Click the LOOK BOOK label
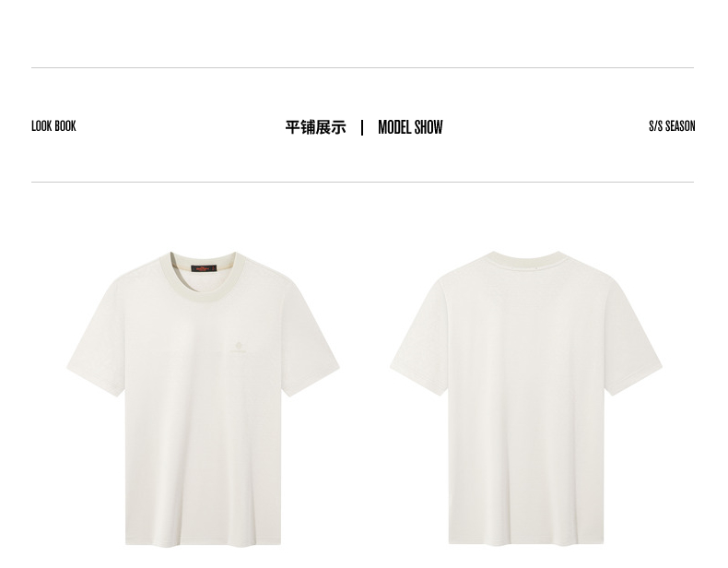728x568 pixels. coord(53,126)
